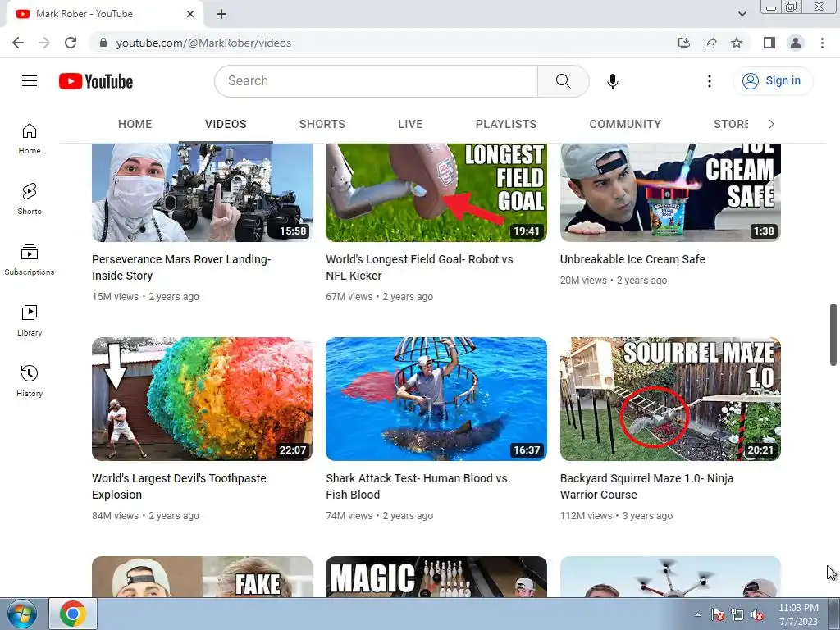Switch to the SHORTS channel tab
The height and width of the screenshot is (630, 840).
(322, 124)
